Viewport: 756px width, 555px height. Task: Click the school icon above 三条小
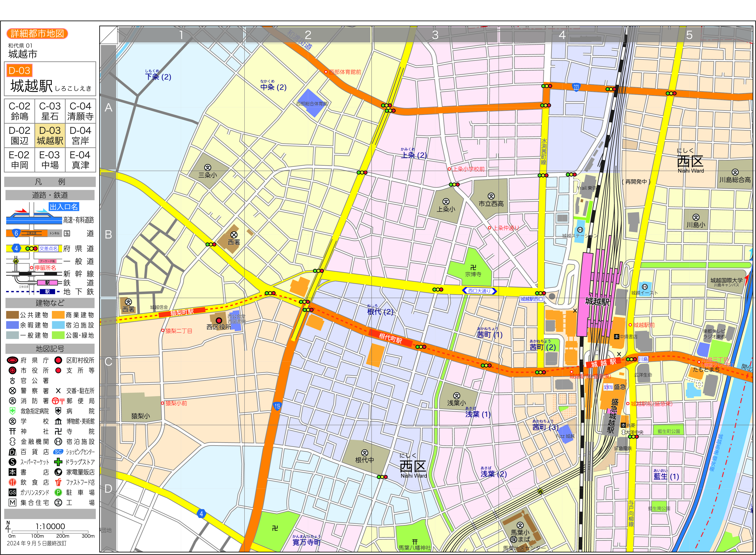coord(208,168)
